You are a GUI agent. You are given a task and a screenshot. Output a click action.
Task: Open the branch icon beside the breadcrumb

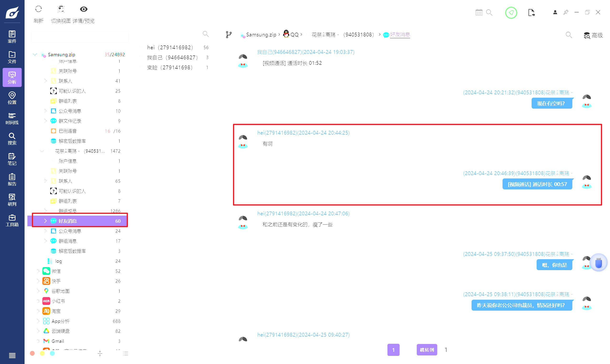click(x=229, y=35)
